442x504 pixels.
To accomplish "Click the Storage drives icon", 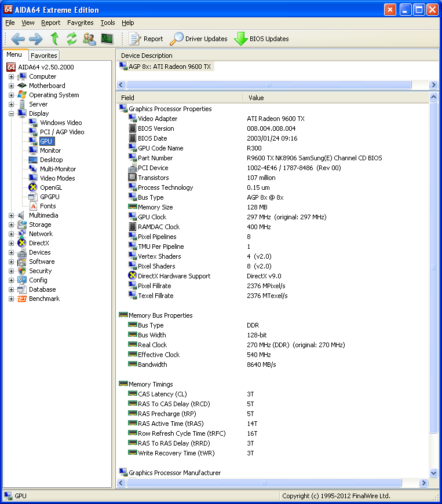I will coord(22,225).
